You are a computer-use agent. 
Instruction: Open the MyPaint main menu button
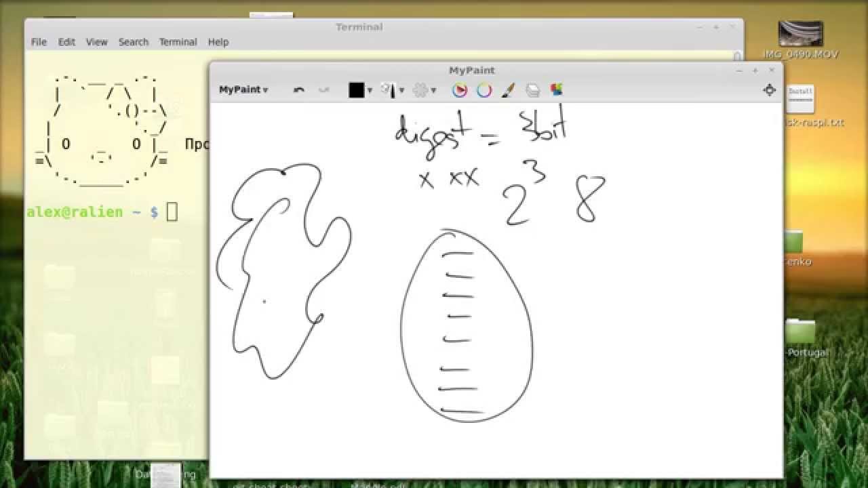tap(243, 89)
